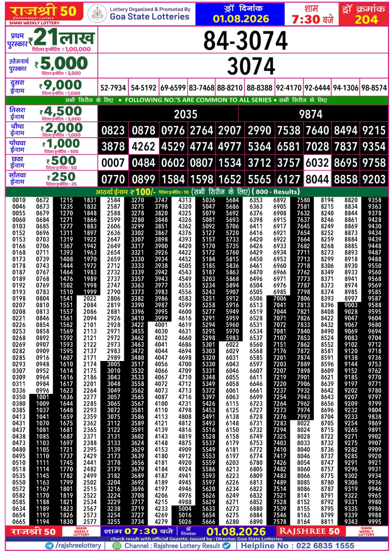Select second prize number 69-6599
Screen dimensions: 392x554
pos(173,88)
